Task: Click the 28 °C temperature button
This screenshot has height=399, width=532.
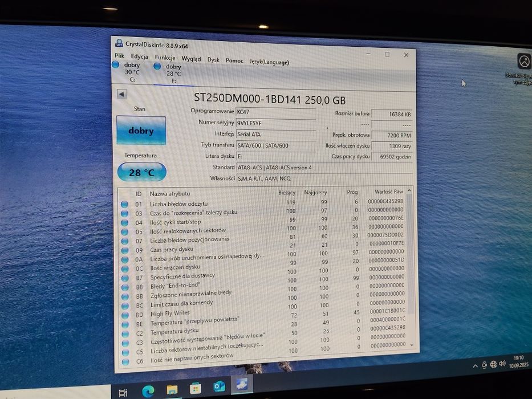Action: (x=142, y=172)
